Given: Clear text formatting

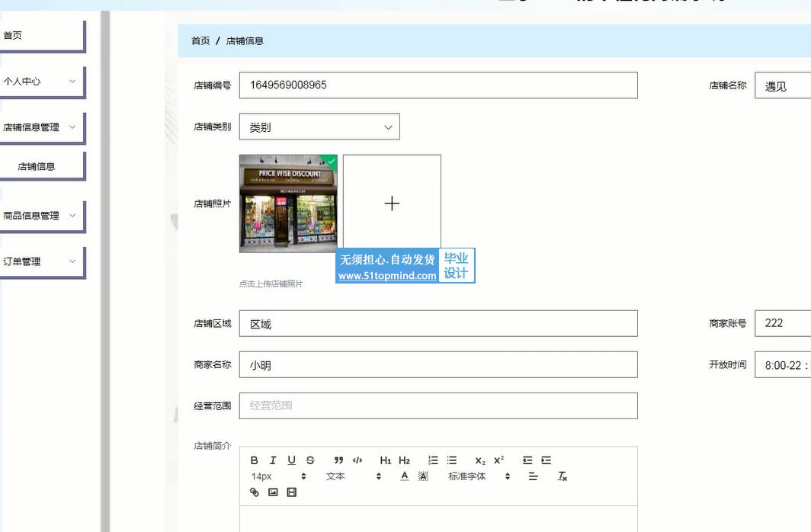Looking at the screenshot, I should point(563,476).
